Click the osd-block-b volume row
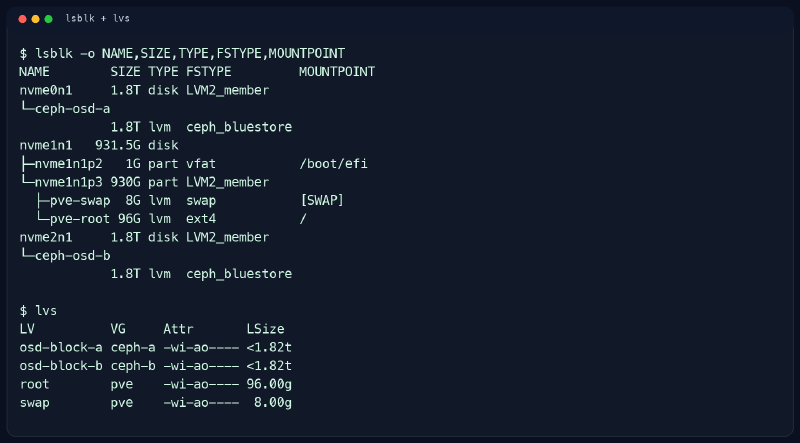 (156, 366)
